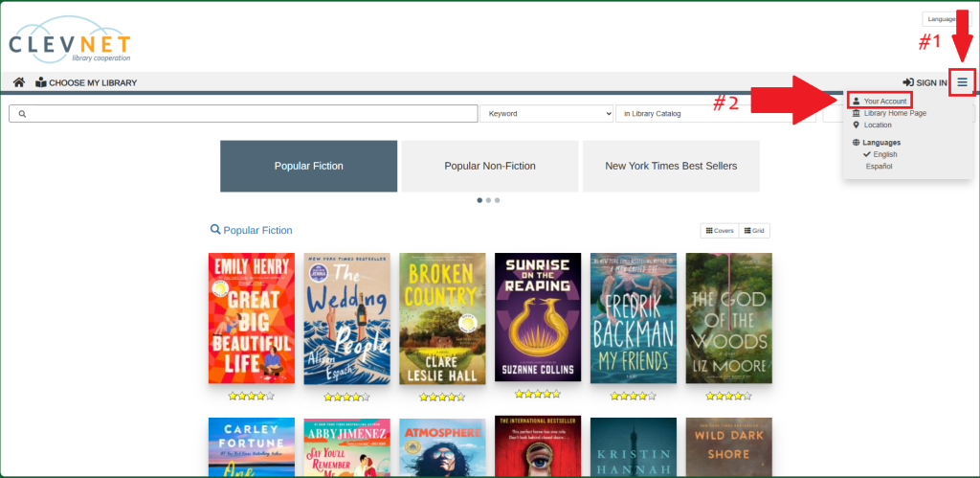
Task: Click the Choose My Library link
Action: coord(86,82)
